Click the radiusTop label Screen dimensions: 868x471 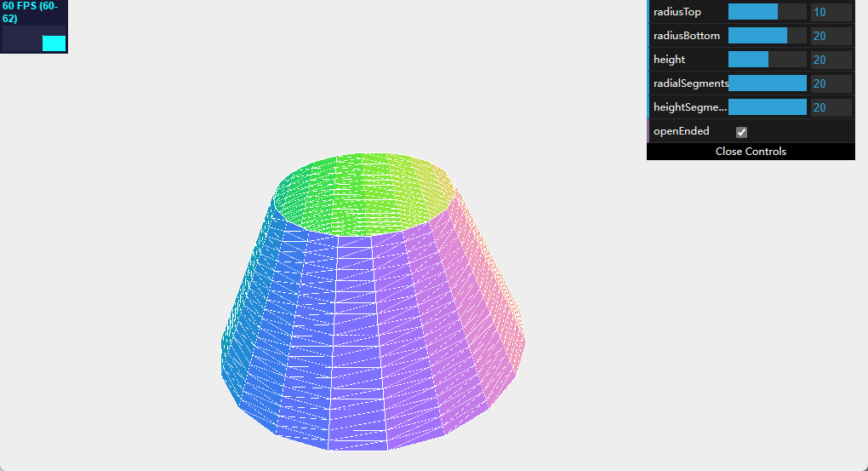point(677,12)
